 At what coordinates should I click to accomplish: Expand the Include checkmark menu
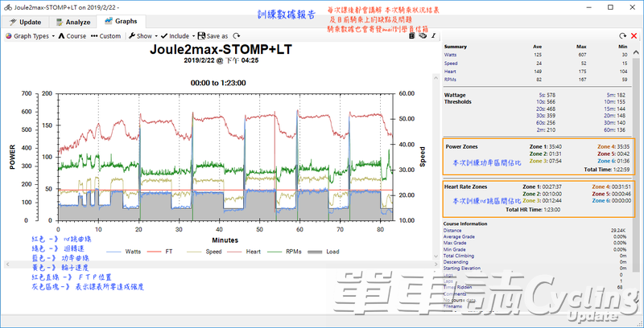177,36
